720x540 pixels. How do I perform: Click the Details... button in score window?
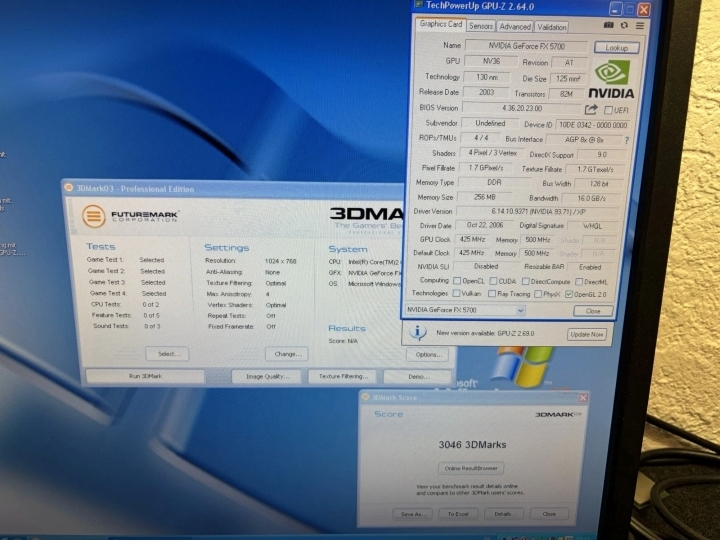point(504,514)
